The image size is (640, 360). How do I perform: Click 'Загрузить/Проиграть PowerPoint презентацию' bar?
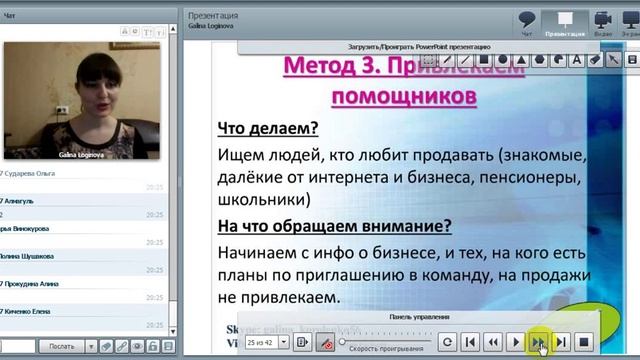pyautogui.click(x=419, y=47)
